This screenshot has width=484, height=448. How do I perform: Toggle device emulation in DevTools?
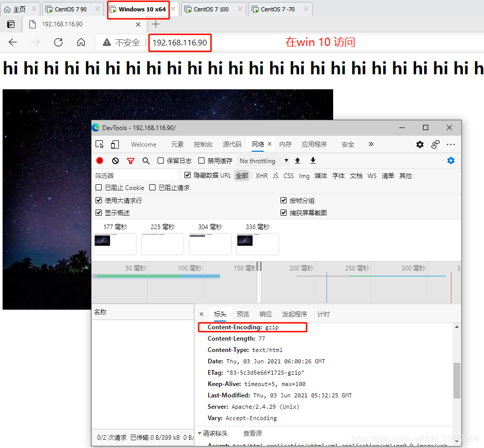(115, 145)
